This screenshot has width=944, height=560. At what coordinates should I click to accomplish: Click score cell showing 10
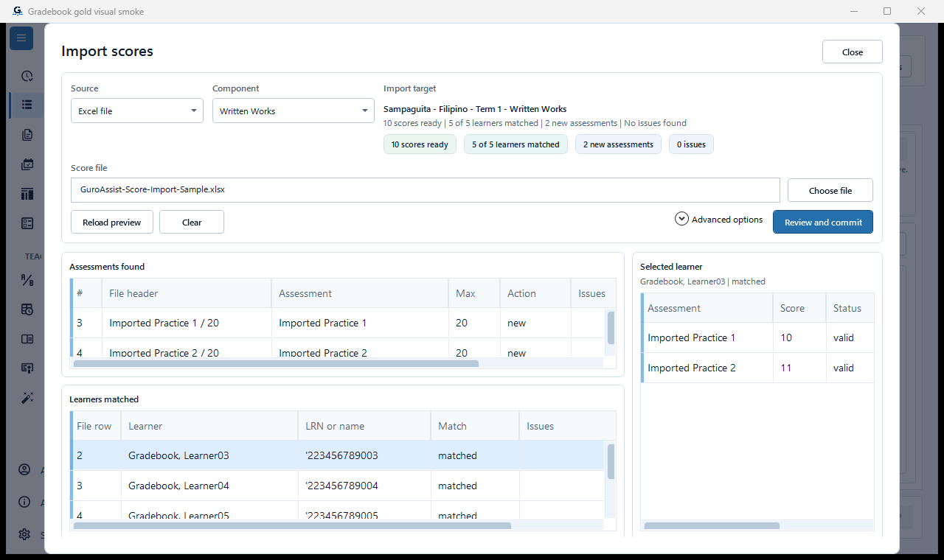[799, 337]
